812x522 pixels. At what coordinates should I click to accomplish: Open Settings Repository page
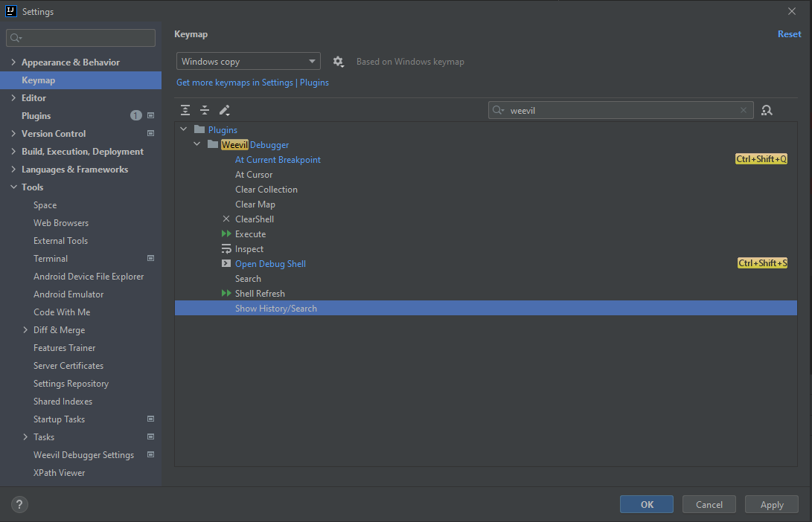71,384
